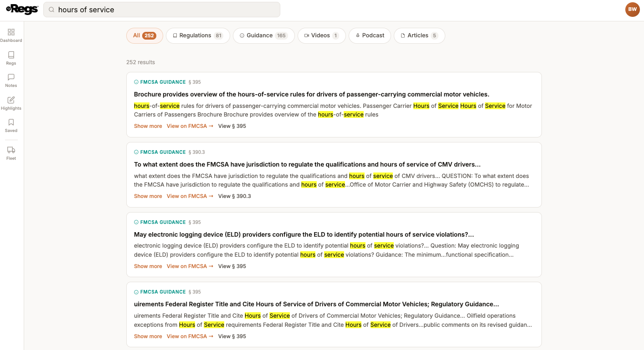Open View § 390.3 link

point(234,196)
